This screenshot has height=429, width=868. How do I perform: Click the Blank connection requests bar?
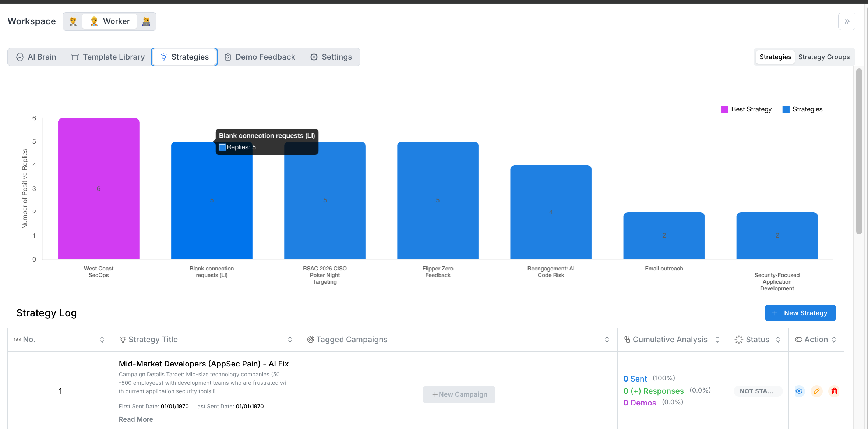coord(212,201)
